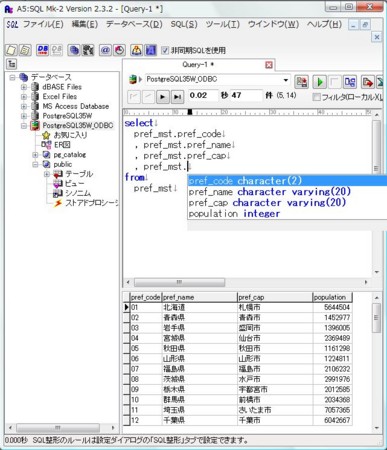Open the SQL(S) menu
This screenshot has height=450, width=387.
coord(184,24)
